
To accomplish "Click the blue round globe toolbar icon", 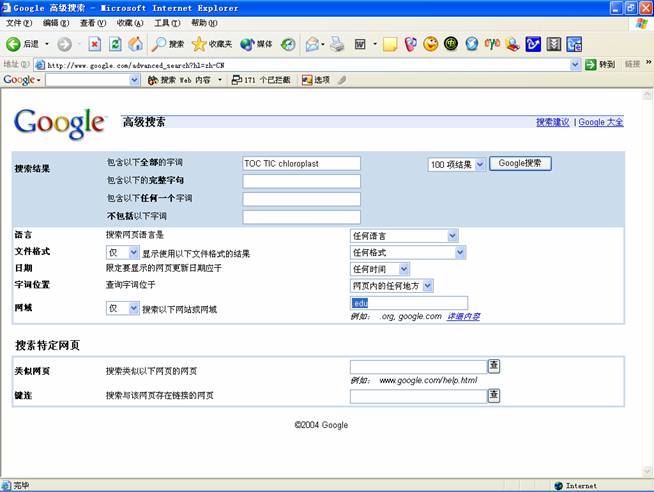I will (472, 44).
